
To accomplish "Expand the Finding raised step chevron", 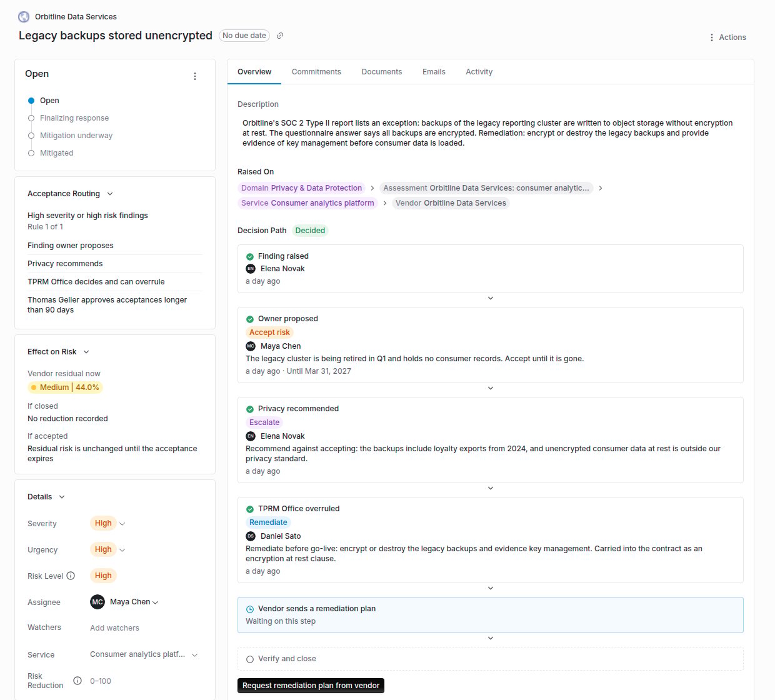I will (x=491, y=298).
